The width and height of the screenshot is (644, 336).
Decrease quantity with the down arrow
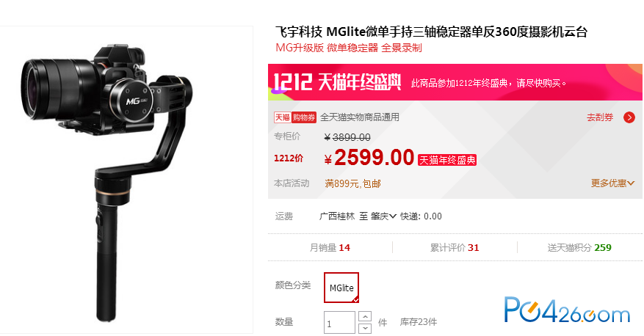pos(365,328)
